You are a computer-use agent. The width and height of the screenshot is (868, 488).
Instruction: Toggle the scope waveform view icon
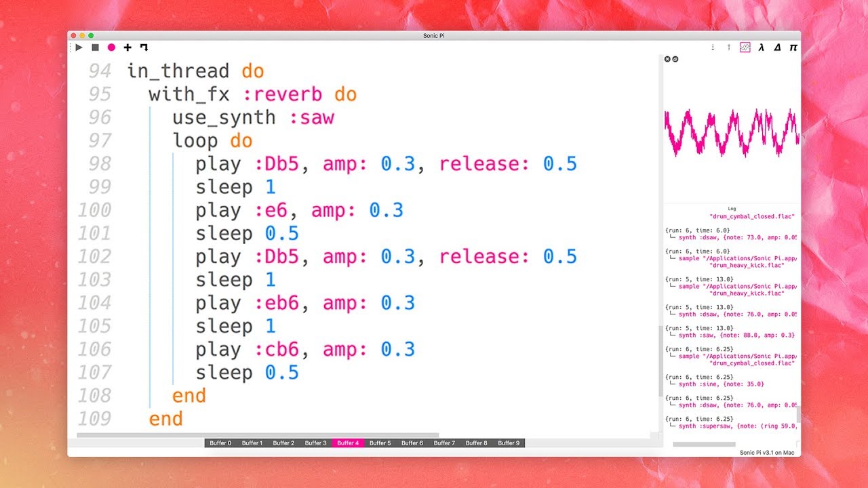click(x=745, y=47)
